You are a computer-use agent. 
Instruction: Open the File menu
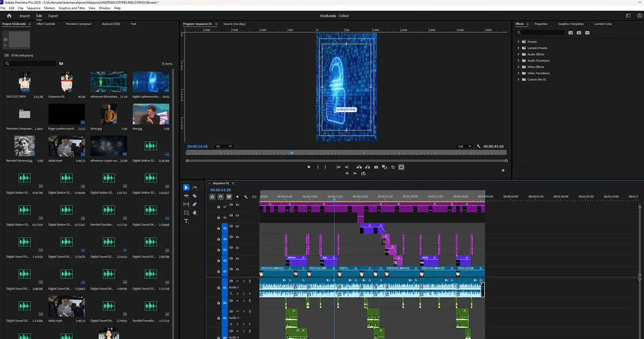[3, 8]
